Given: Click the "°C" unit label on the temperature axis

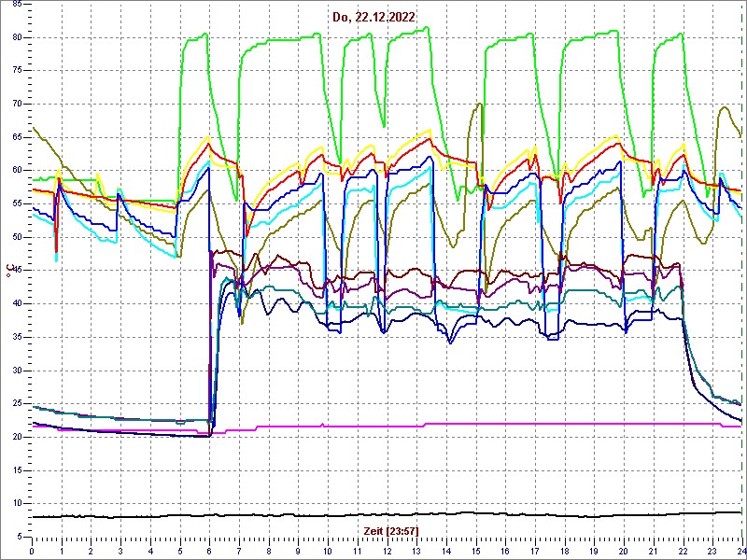Looking at the screenshot, I should 8,271.
